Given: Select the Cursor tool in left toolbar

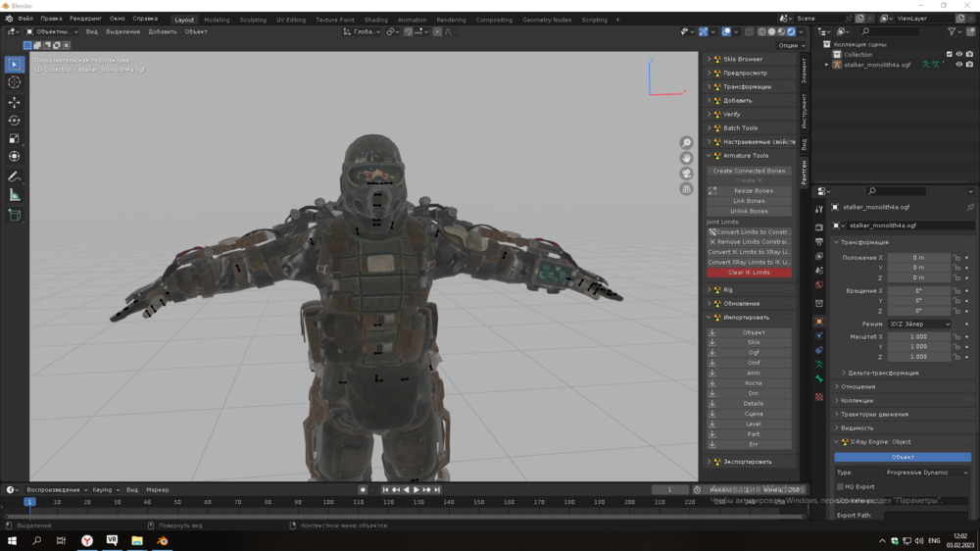Looking at the screenshot, I should point(15,83).
